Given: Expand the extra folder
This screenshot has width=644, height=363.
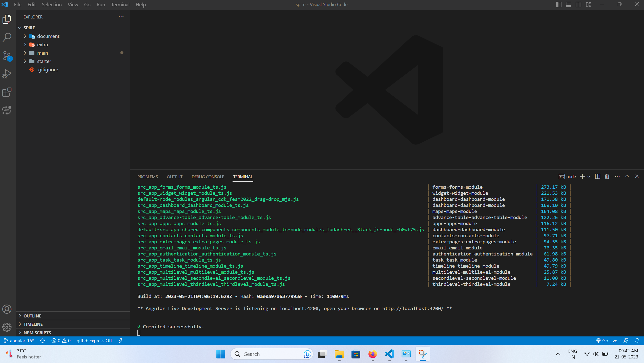Looking at the screenshot, I should [73, 45].
